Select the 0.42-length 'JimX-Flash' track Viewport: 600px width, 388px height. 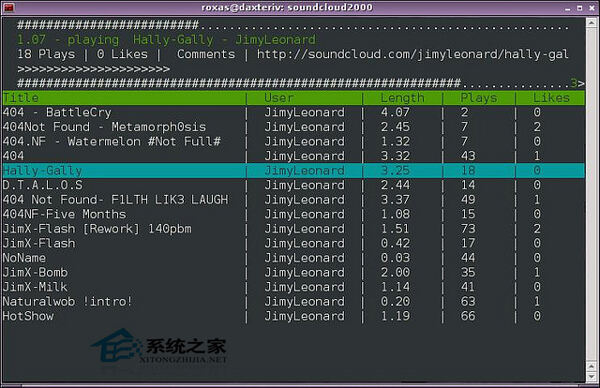[x=293, y=243]
